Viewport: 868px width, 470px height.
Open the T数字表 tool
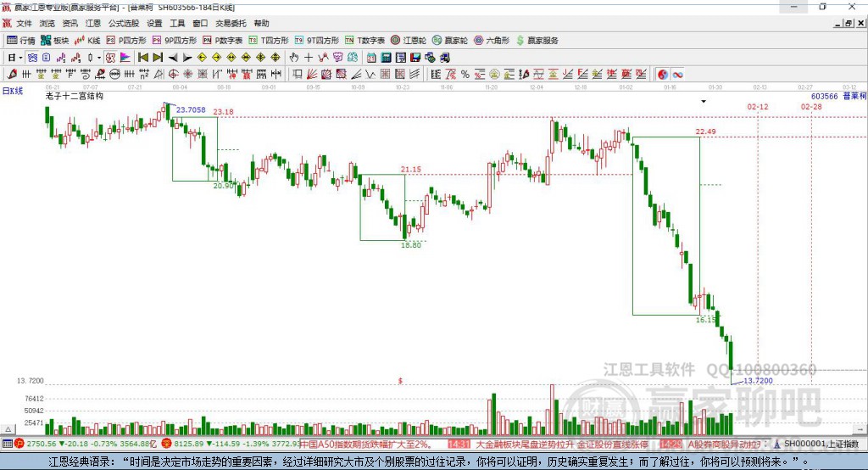pos(364,41)
